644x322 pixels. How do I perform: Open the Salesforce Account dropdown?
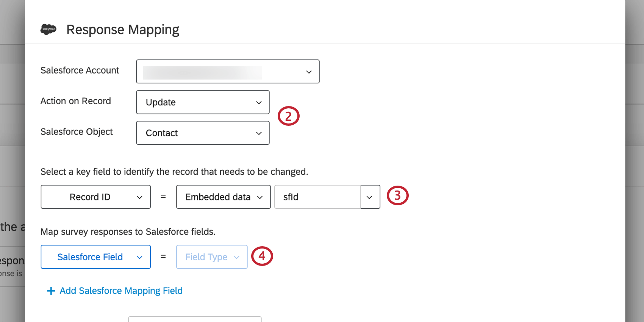(x=228, y=72)
